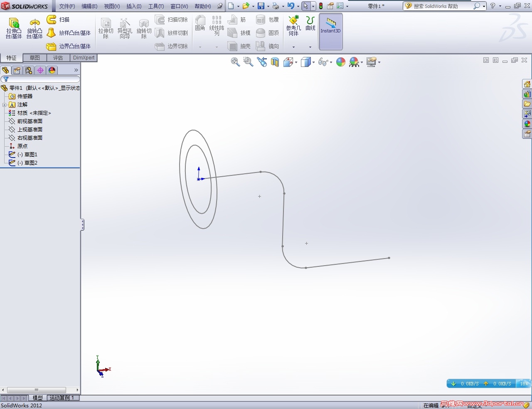
Task: Toggle the menu bar pin icon
Action: pyautogui.click(x=220, y=6)
